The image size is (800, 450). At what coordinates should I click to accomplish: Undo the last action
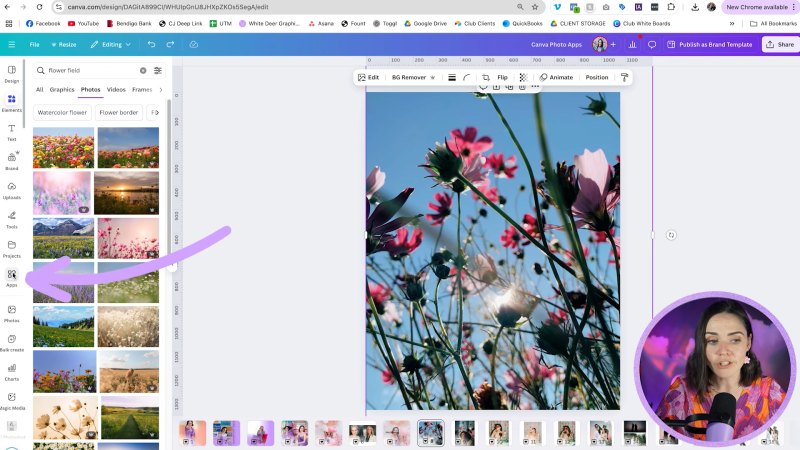point(152,44)
